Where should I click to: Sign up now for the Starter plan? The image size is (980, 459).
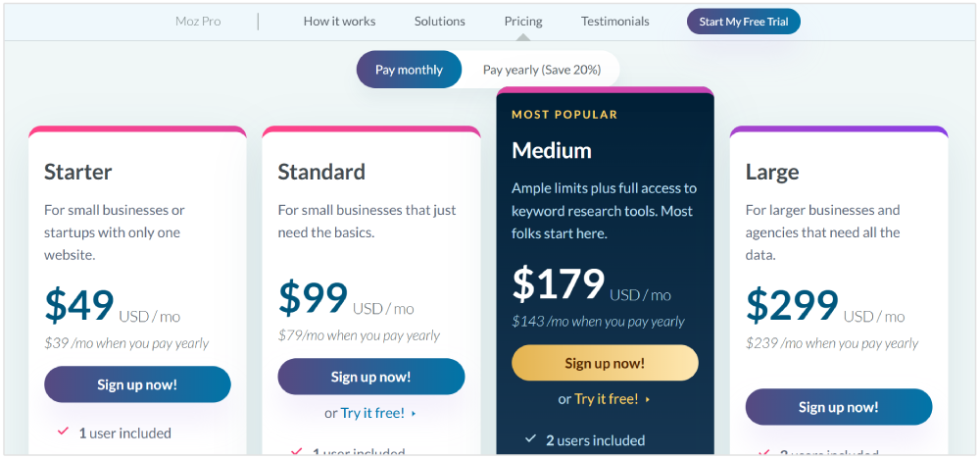tap(137, 384)
